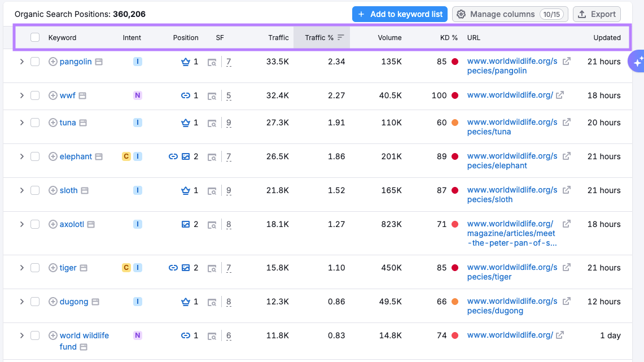This screenshot has height=362, width=644.
Task: Click the gear icon on Manage columns
Action: [x=461, y=14]
